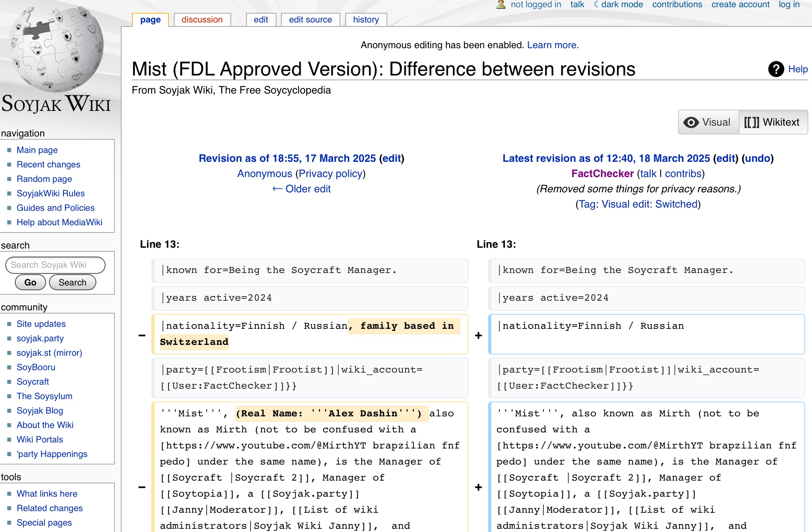Click the user avatar icon beside not logged in

tap(501, 5)
